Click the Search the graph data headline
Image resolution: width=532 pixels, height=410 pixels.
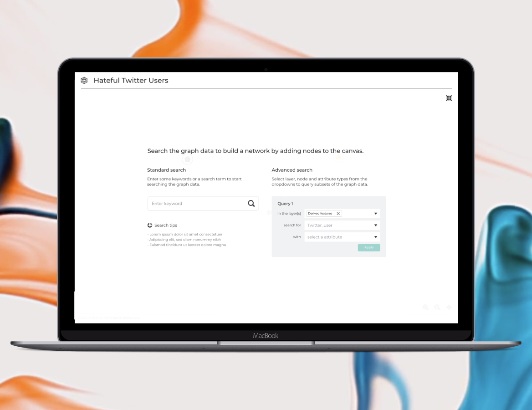pyautogui.click(x=256, y=151)
